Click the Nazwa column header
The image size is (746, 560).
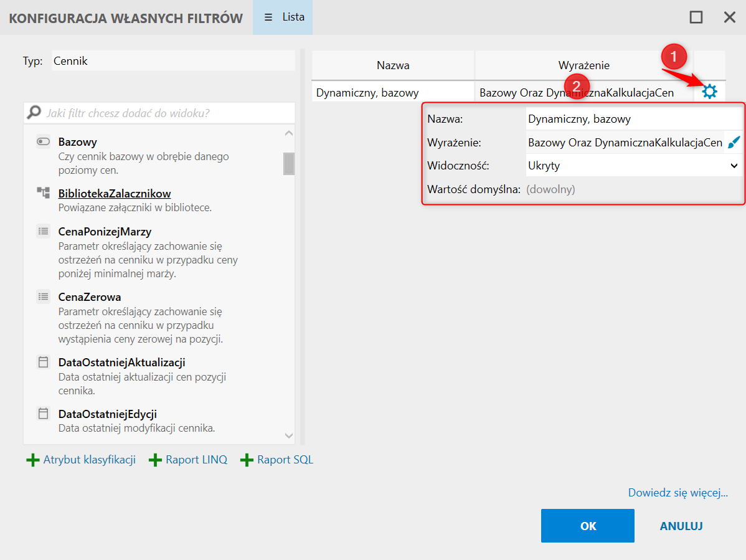(x=393, y=65)
